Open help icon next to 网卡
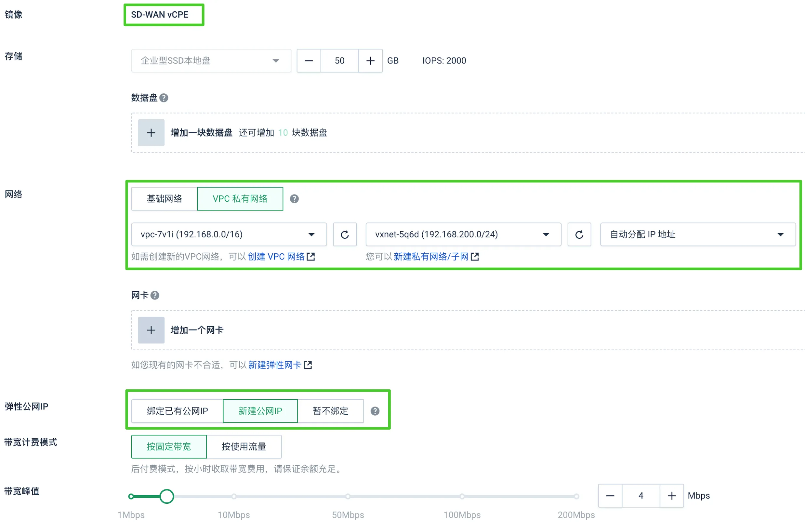Screen dimensions: 805x532 (x=155, y=296)
